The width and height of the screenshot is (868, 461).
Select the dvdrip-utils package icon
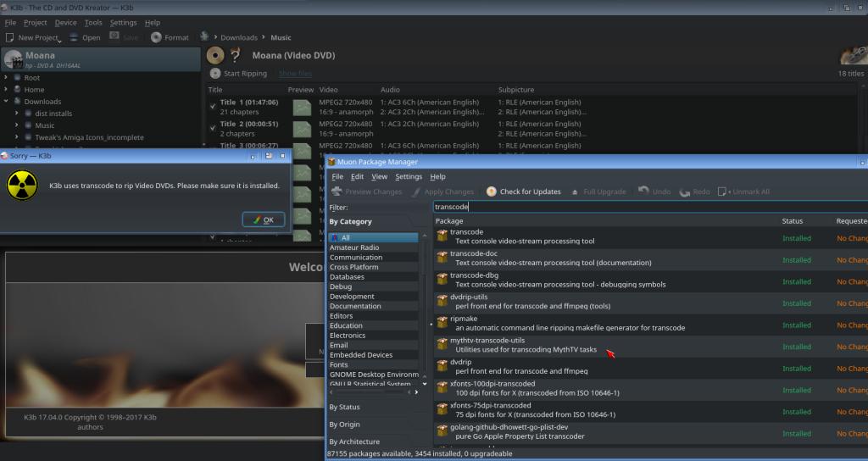pyautogui.click(x=442, y=301)
